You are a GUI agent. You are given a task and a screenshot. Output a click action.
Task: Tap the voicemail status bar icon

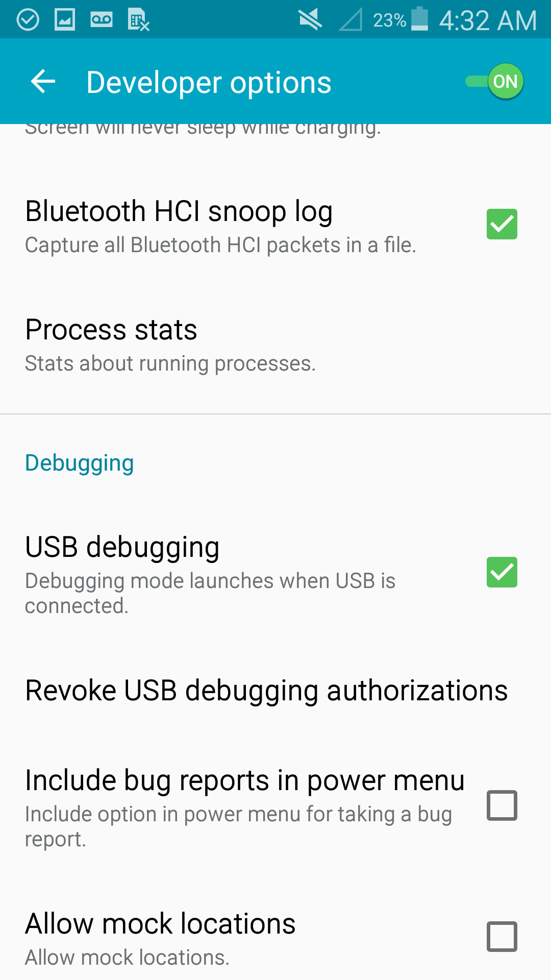click(x=102, y=20)
